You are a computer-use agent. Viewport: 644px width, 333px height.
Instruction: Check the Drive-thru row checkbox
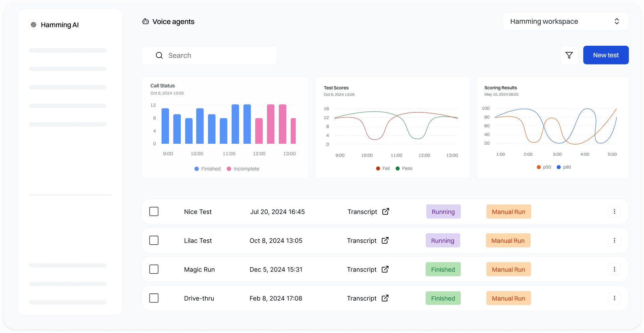click(154, 298)
